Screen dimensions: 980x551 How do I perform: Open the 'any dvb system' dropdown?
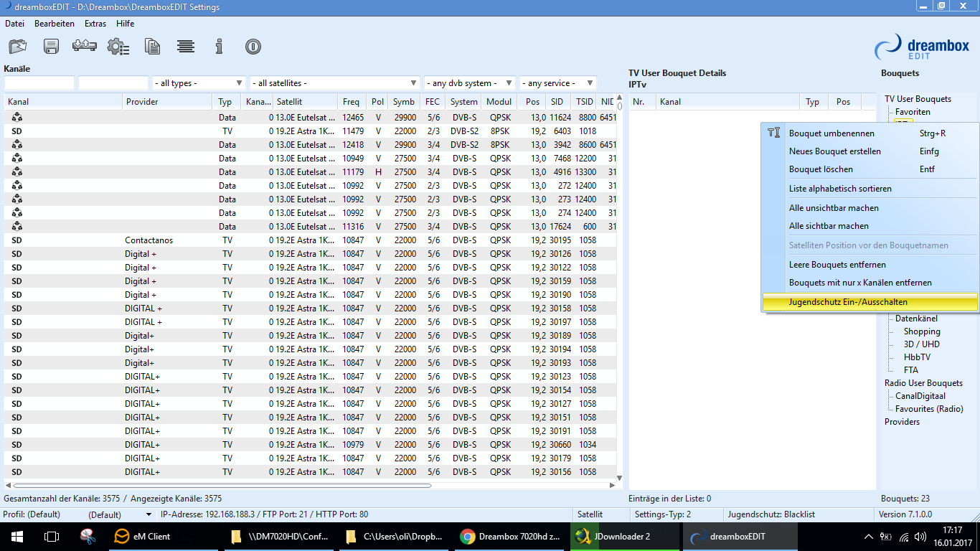coord(469,83)
